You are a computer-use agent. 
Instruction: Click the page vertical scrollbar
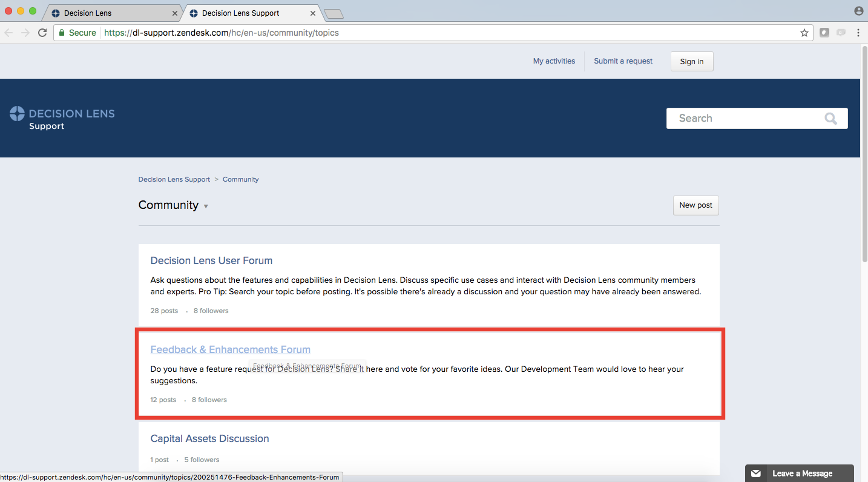864,154
